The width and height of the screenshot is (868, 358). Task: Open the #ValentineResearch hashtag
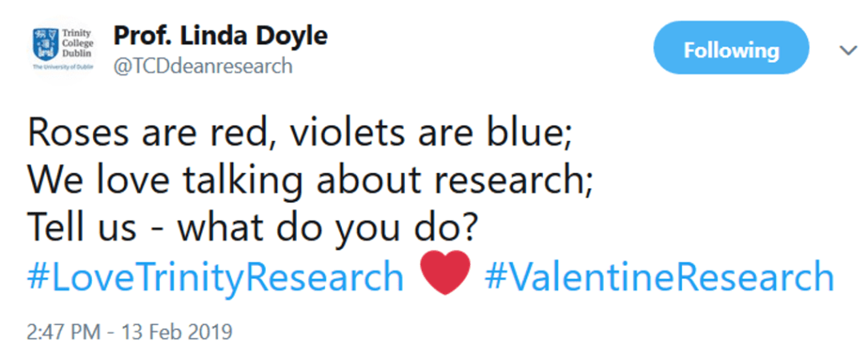click(x=660, y=277)
